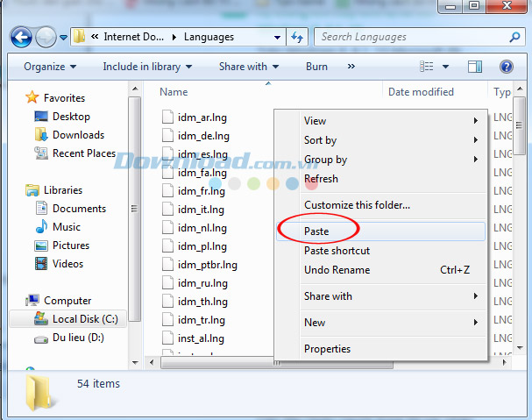Show more toolbar commands via double chevron

point(351,67)
